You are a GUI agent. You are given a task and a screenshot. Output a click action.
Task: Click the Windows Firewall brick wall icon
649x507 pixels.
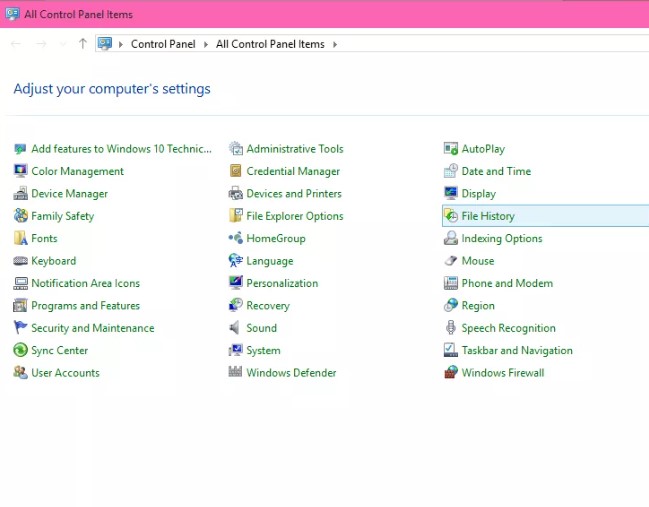450,372
